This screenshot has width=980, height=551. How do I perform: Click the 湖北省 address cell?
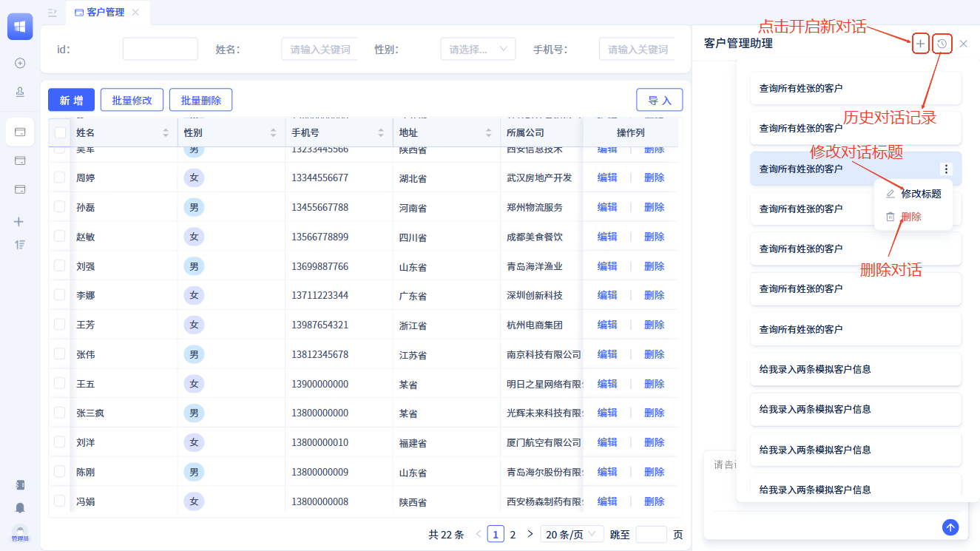coord(413,178)
